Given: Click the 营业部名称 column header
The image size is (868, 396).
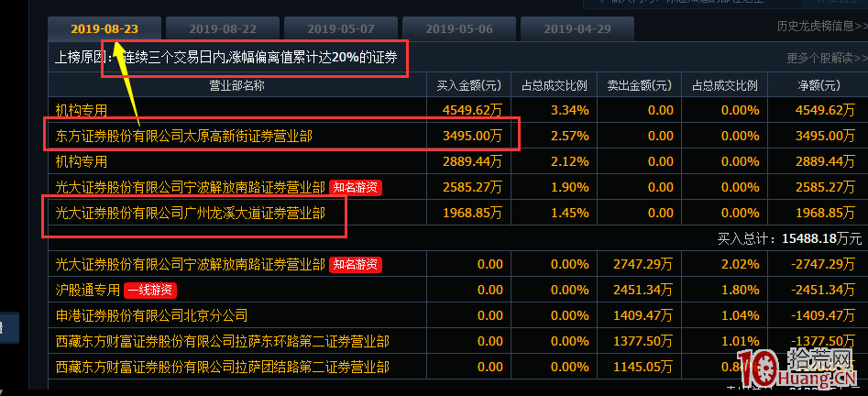Looking at the screenshot, I should click(236, 85).
